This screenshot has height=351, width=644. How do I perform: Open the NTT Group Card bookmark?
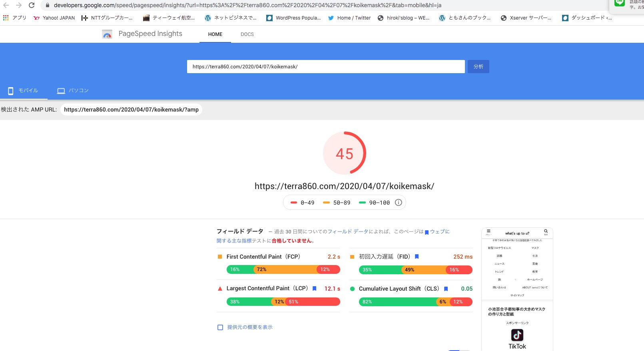(107, 18)
